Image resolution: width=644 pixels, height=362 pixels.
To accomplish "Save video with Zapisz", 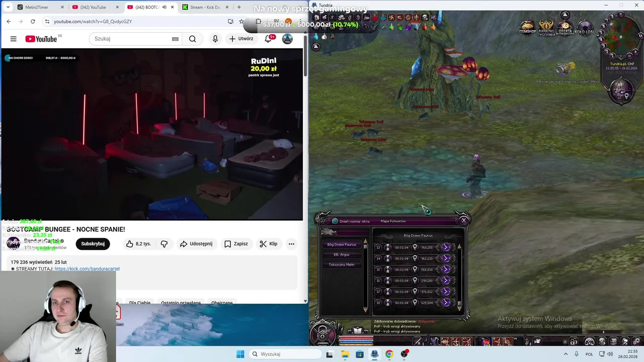I will coord(236,244).
